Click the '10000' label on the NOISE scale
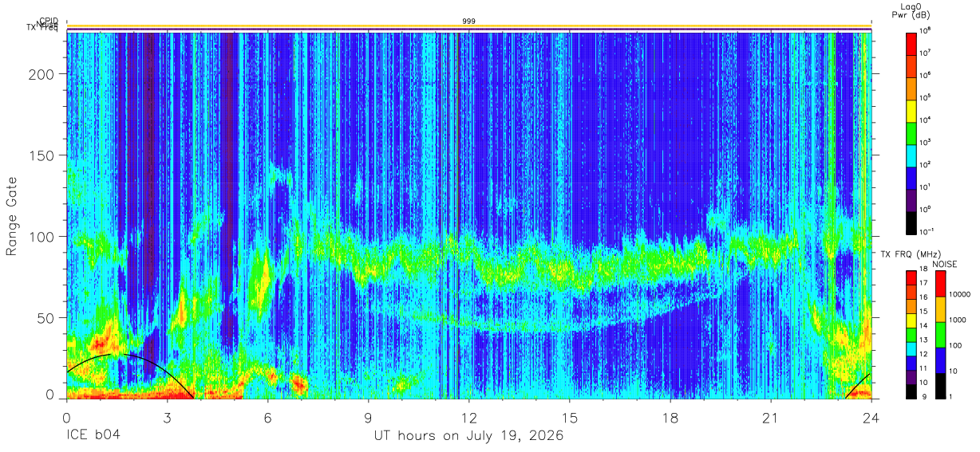Viewport: 980px width, 452px height. [x=962, y=294]
